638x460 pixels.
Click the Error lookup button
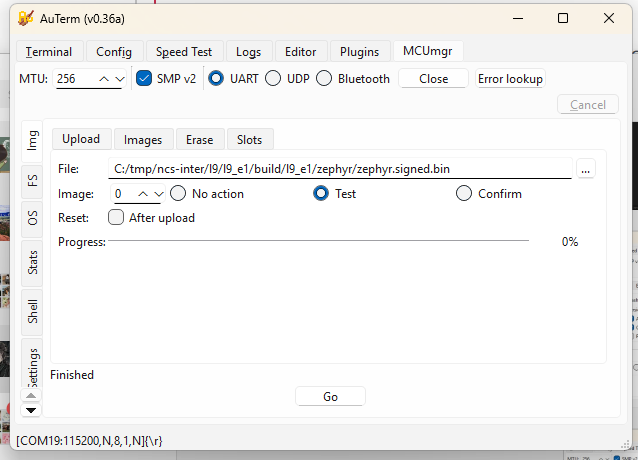click(510, 79)
